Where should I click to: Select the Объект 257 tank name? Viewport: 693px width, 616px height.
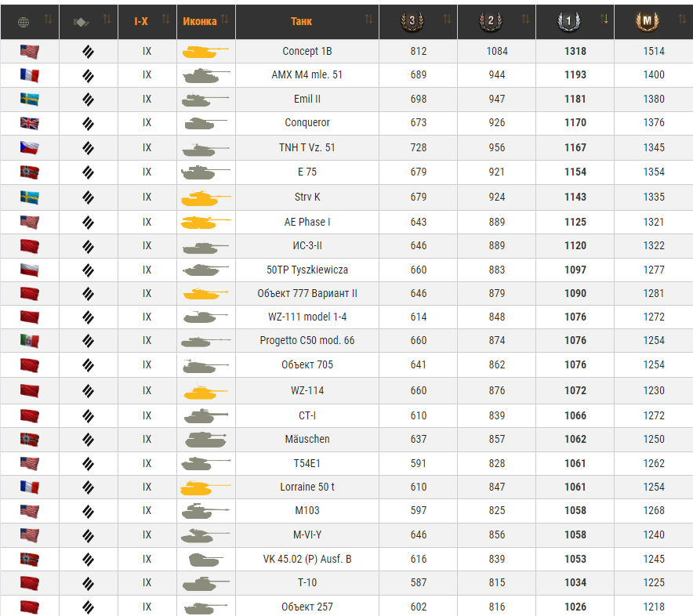click(x=307, y=607)
